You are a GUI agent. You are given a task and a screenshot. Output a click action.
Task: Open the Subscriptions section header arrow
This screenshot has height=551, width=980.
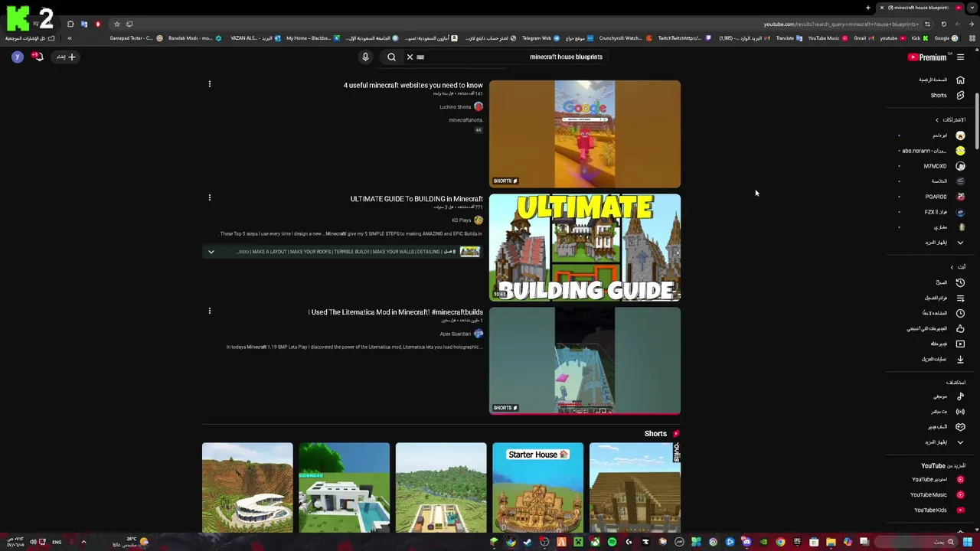point(936,120)
